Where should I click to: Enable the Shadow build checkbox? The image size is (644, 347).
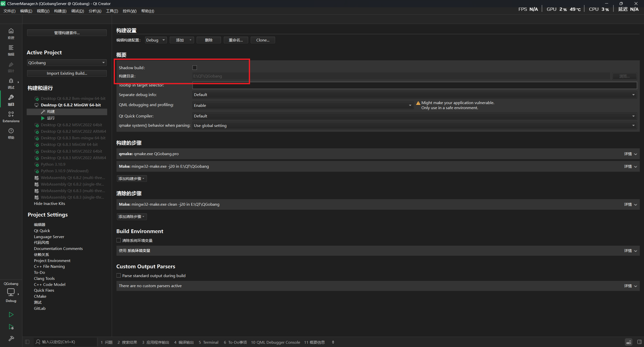(194, 68)
